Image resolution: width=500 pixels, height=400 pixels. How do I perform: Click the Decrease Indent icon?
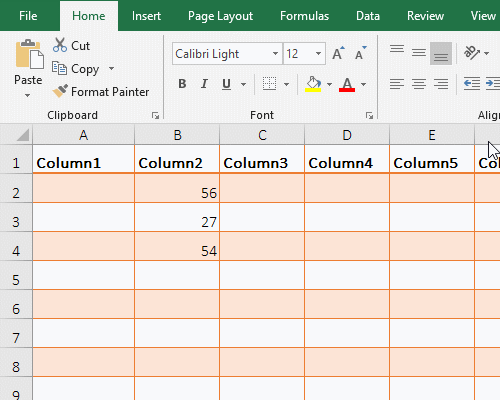[x=472, y=83]
